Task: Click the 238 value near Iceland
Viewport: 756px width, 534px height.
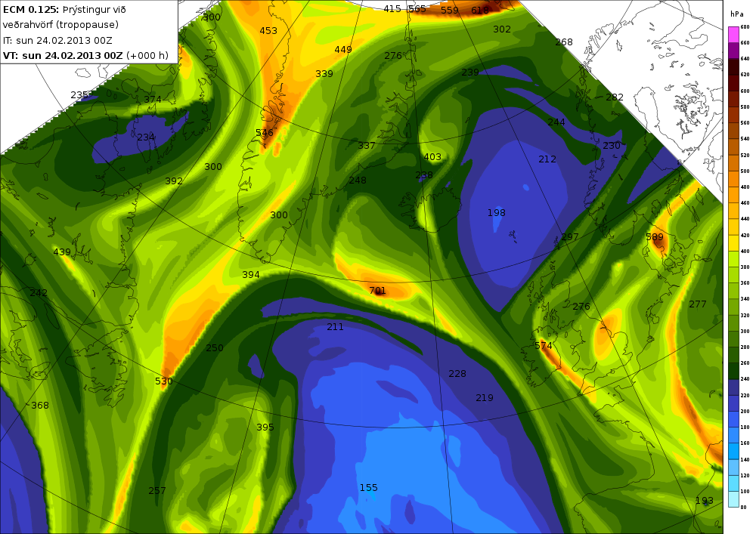Action: (424, 174)
